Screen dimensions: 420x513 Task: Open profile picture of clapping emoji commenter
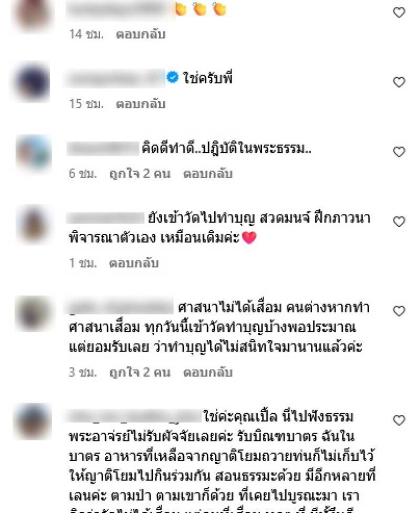33,14
